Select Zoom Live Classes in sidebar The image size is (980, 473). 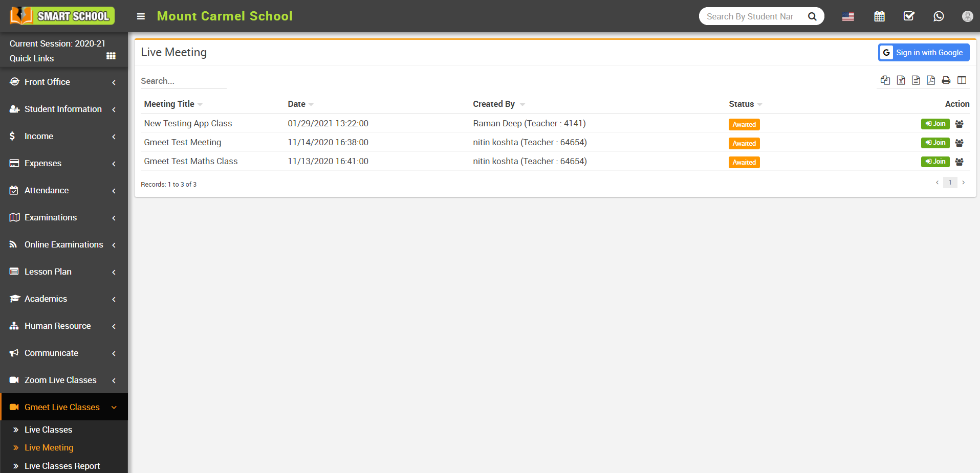(60, 380)
